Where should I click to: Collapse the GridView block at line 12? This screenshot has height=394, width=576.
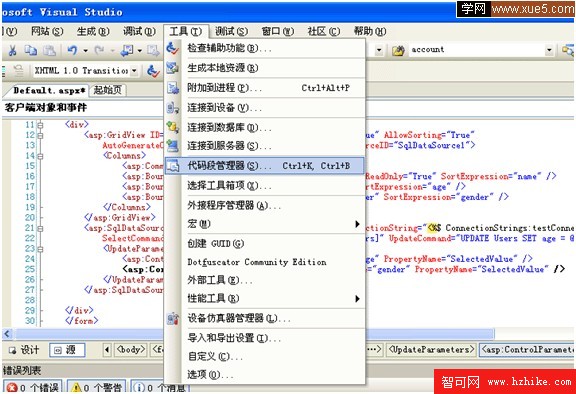(40, 135)
